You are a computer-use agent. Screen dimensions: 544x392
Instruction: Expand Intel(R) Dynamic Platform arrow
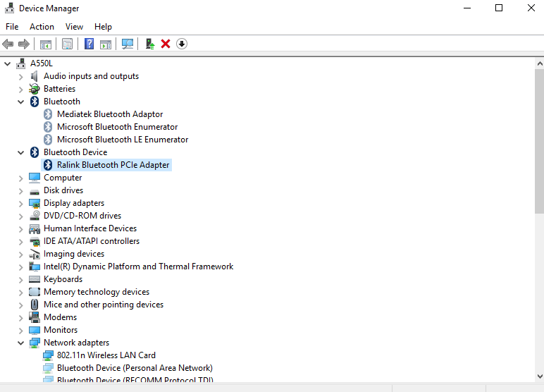pyautogui.click(x=21, y=267)
